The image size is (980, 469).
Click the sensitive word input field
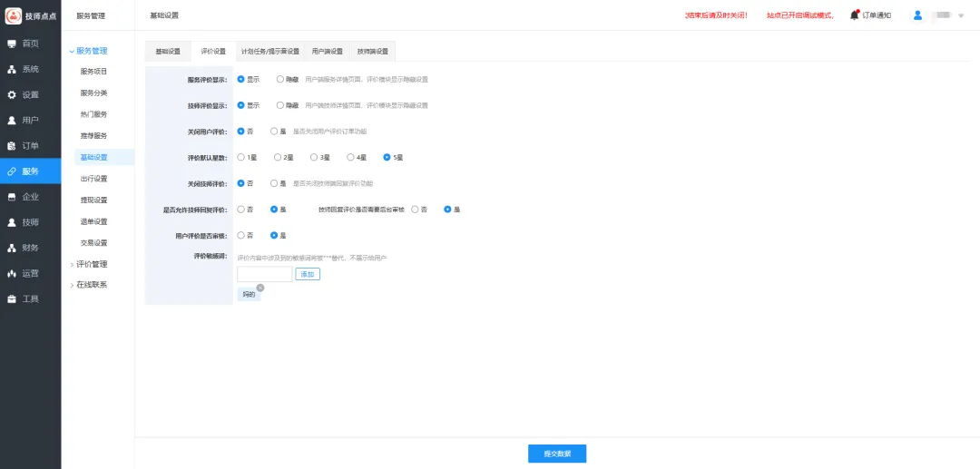click(264, 274)
